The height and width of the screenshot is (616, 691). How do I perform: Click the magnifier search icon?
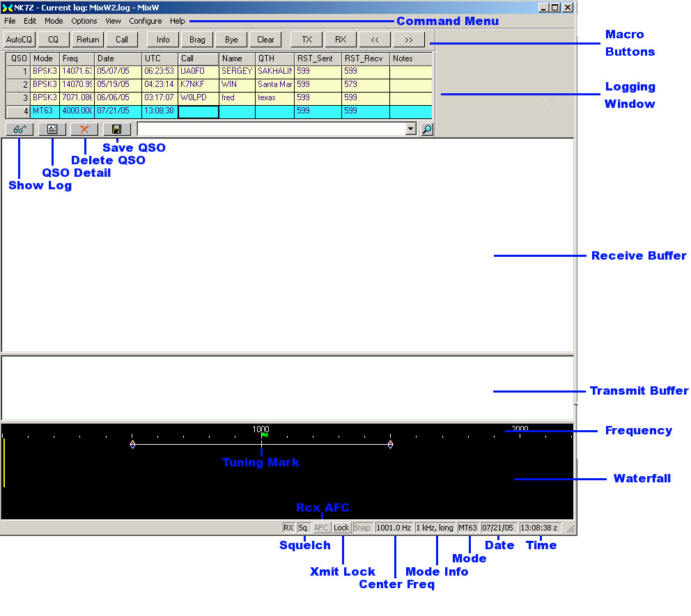click(427, 129)
